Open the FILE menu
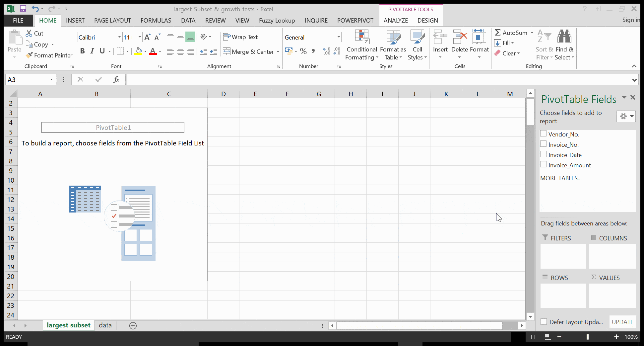This screenshot has width=644, height=346. tap(18, 20)
